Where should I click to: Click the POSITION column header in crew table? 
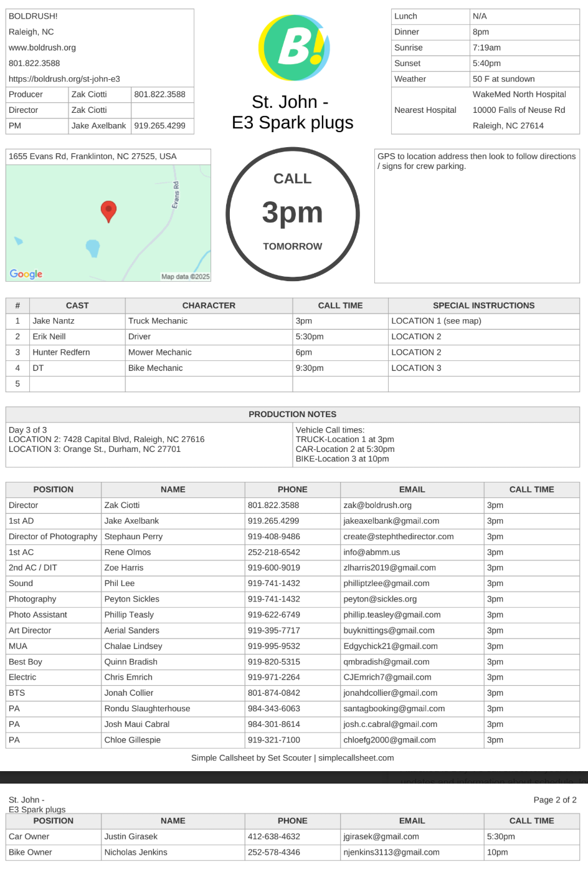click(54, 490)
